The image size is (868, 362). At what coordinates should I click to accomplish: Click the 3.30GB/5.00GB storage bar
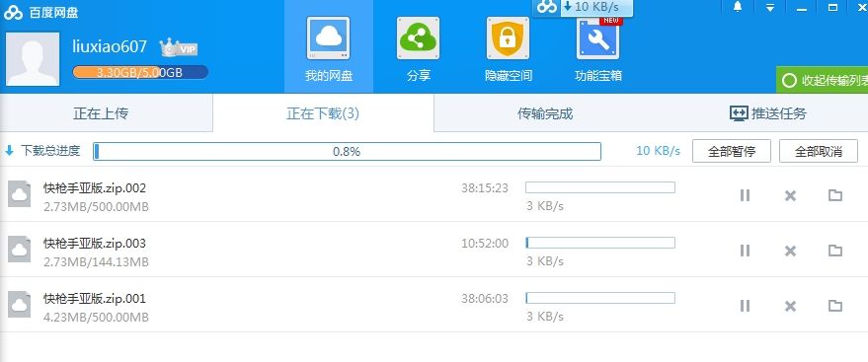(x=140, y=72)
